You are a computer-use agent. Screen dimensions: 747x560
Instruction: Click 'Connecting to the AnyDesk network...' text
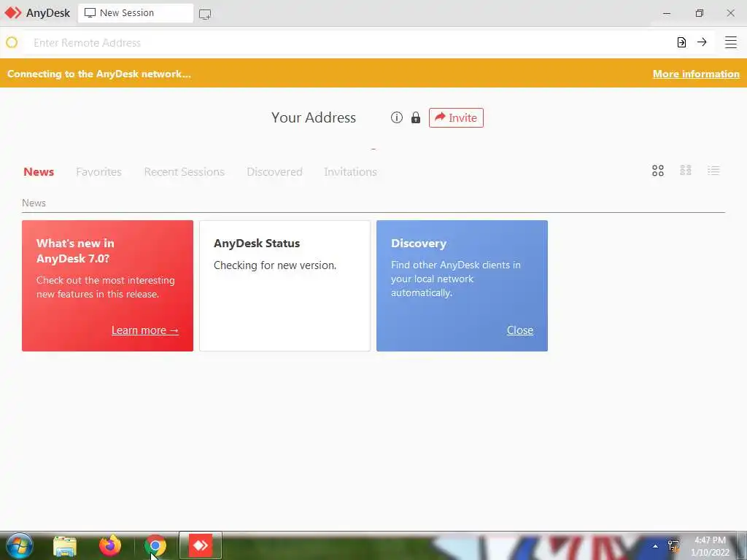(x=99, y=74)
